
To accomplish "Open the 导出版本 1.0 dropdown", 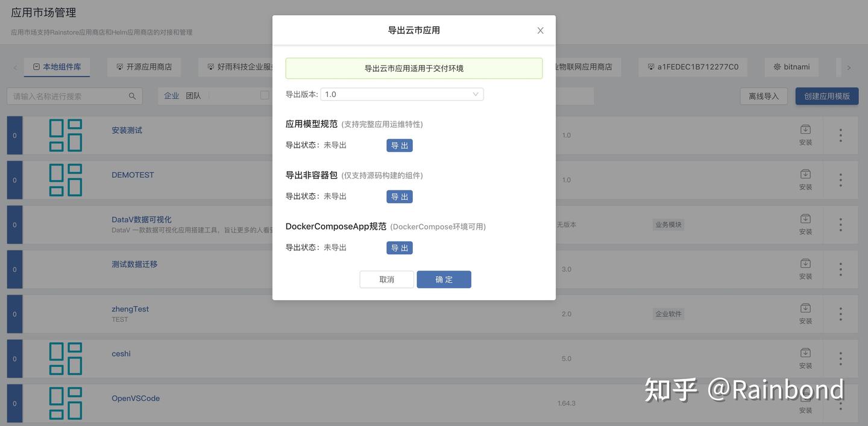I will tap(402, 94).
